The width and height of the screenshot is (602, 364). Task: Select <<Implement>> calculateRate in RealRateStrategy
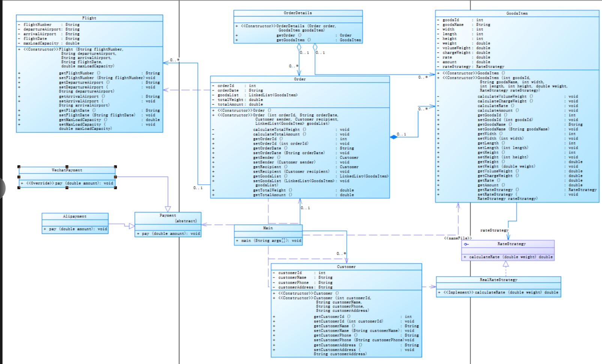(x=498, y=292)
